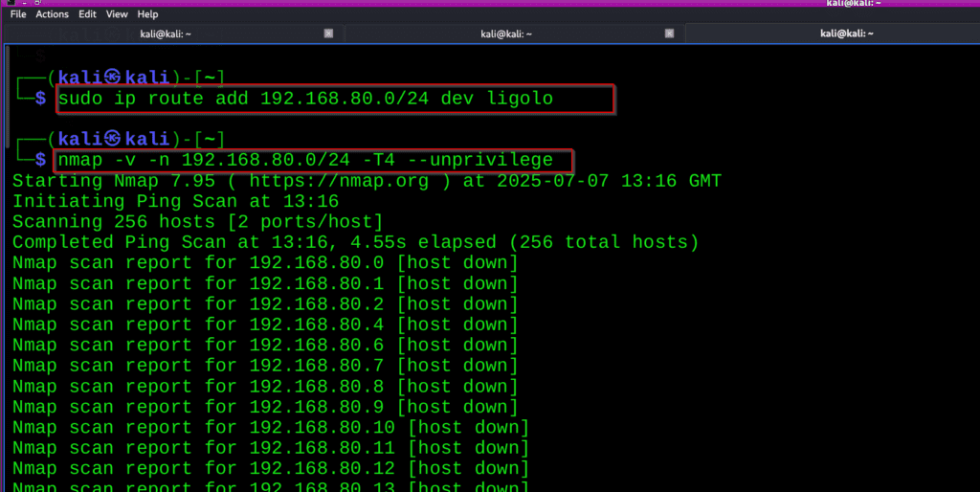This screenshot has width=980, height=492.
Task: Click scan report line for 192.168.80.4
Action: coord(265,324)
